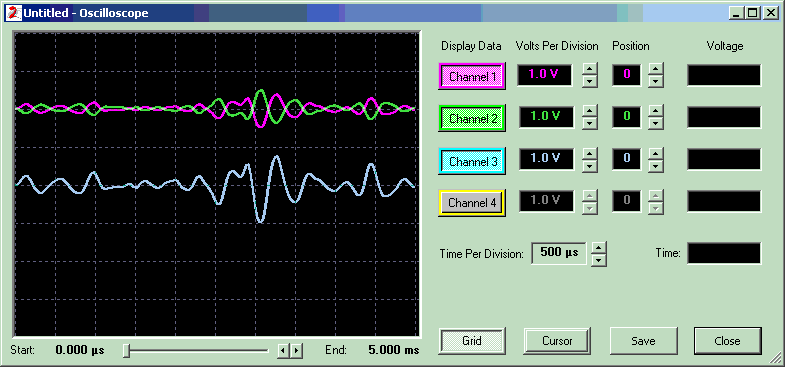Image resolution: width=785 pixels, height=367 pixels.
Task: Toggle the Grid button
Action: tap(472, 341)
